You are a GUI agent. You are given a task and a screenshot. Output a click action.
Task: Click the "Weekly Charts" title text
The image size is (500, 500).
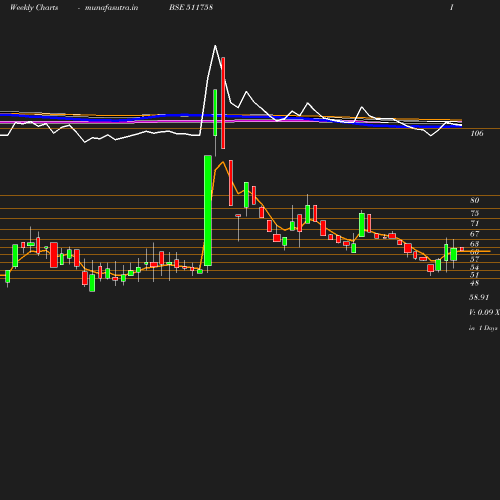coord(34,7)
